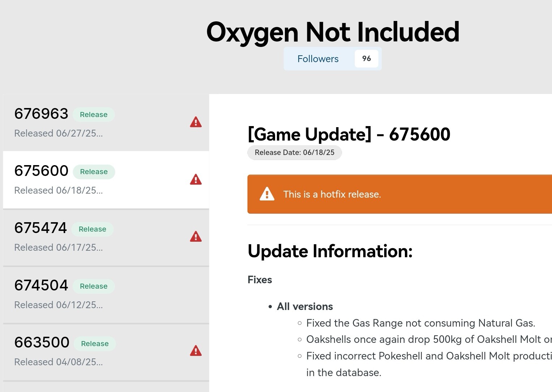Click the "This is a hotfix release." banner text

click(x=332, y=194)
